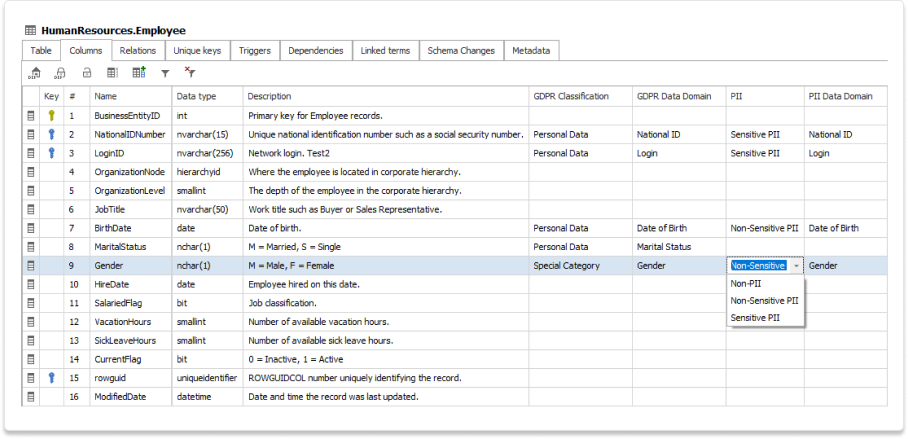Click the blue key icon in NationalIDNumber row
This screenshot has height=439, width=908.
coord(51,134)
